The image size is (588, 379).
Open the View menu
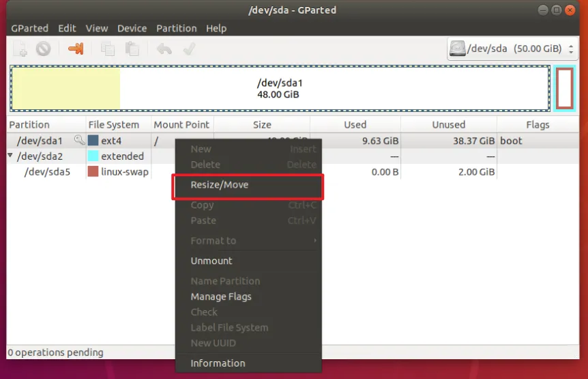tap(97, 29)
